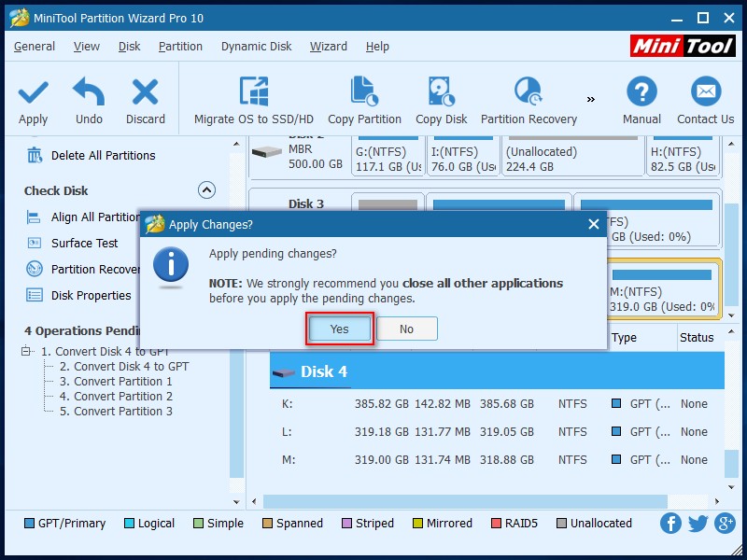Screen dimensions: 747x560
Task: Click the Disk 4 header row
Action: pyautogui.click(x=497, y=371)
